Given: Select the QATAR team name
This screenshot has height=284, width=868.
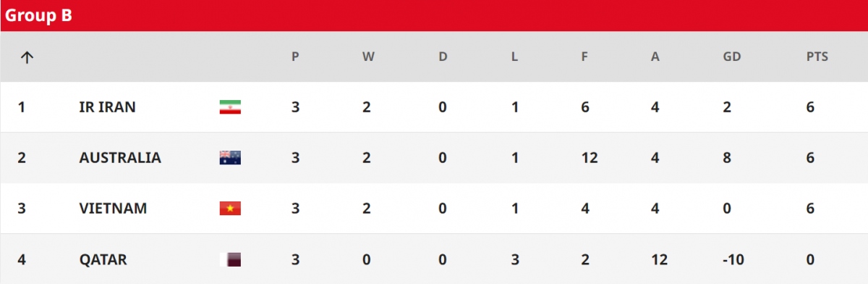Looking at the screenshot, I should [x=103, y=259].
